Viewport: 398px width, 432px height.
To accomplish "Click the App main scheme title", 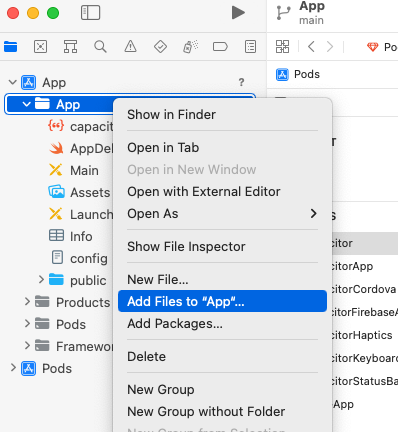I will [312, 13].
